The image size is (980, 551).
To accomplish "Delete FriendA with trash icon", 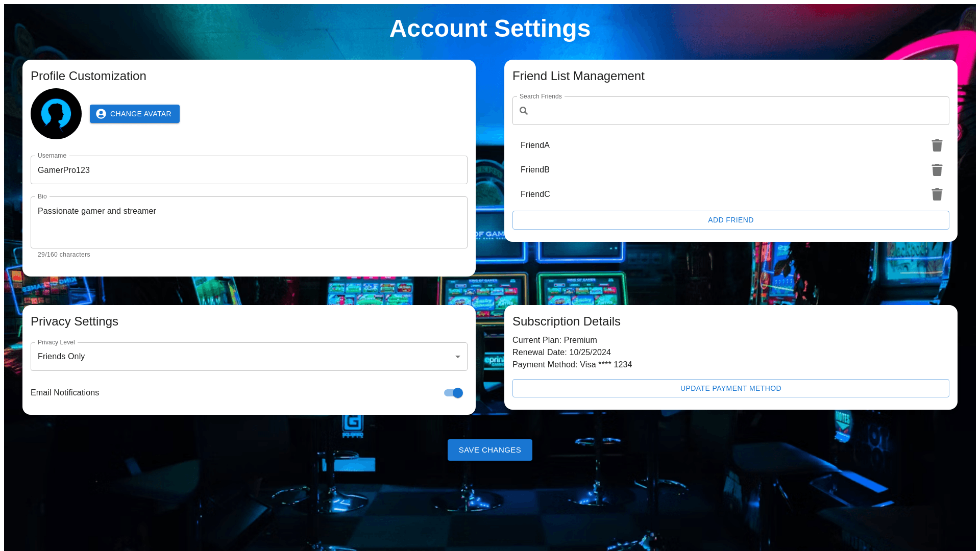I will tap(937, 145).
